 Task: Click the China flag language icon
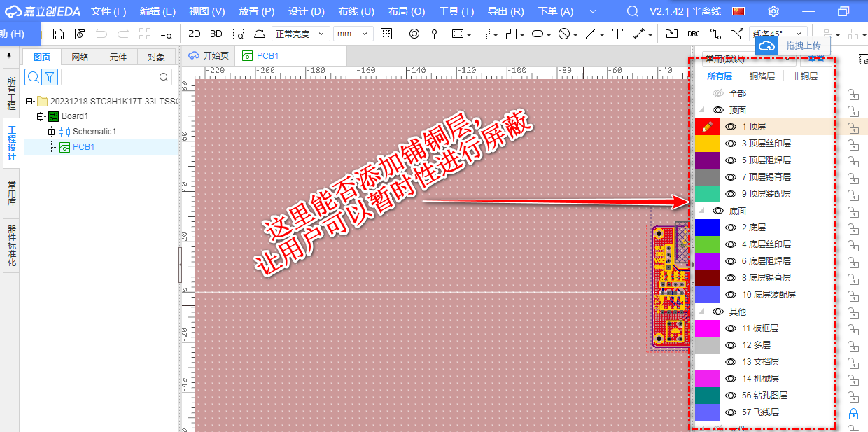[738, 11]
